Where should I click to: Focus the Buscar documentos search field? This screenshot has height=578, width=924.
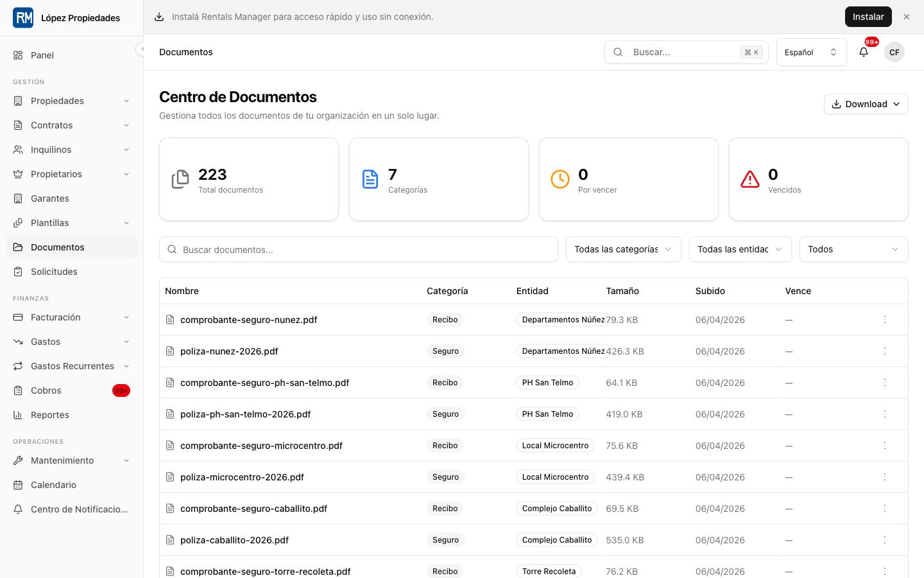coord(359,249)
